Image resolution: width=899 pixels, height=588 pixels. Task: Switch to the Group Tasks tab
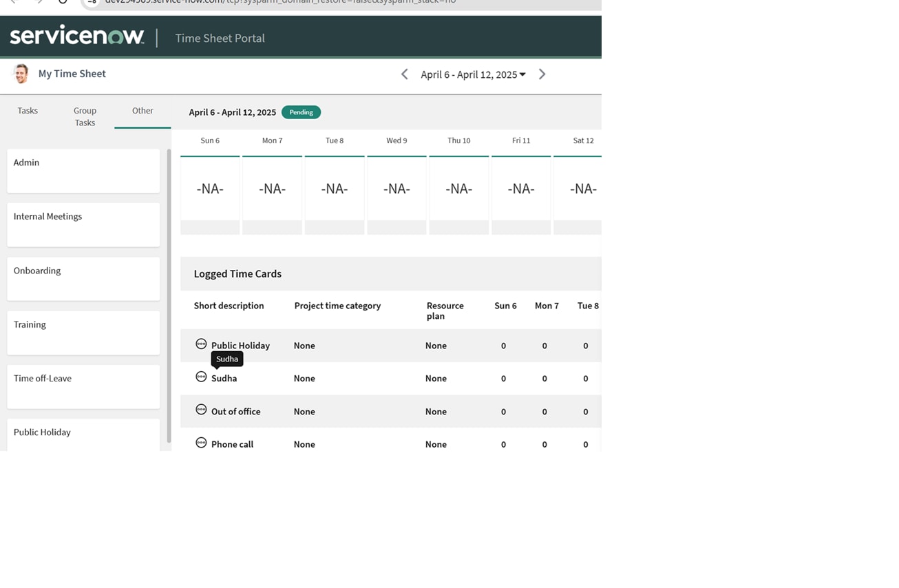[85, 116]
